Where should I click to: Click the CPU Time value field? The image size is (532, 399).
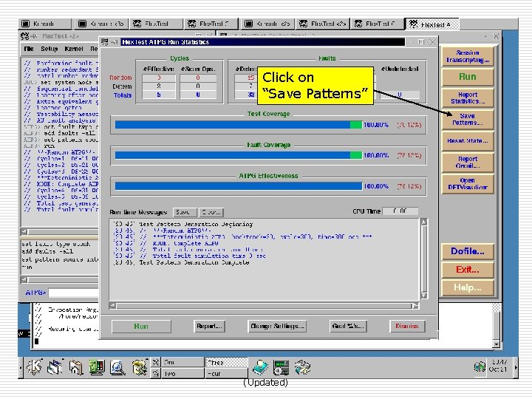(x=400, y=211)
